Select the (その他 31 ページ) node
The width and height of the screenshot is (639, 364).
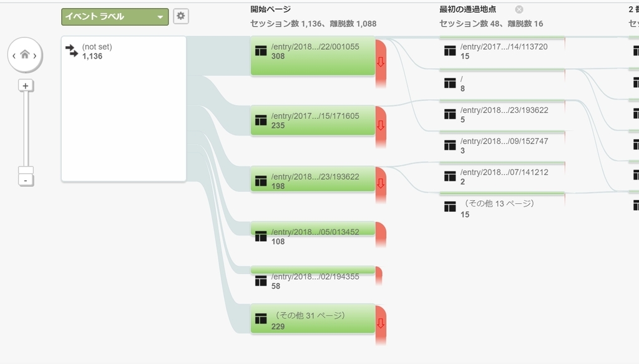tap(313, 318)
